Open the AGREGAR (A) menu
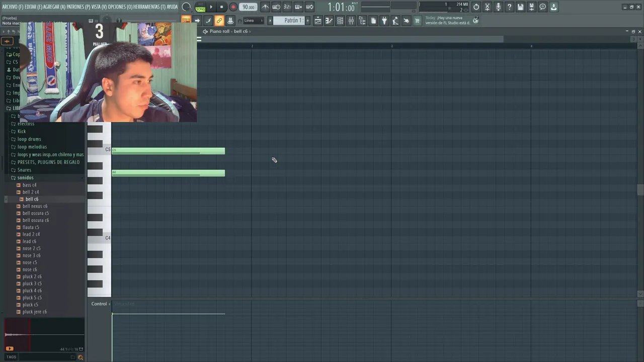This screenshot has height=362, width=644. tap(54, 7)
